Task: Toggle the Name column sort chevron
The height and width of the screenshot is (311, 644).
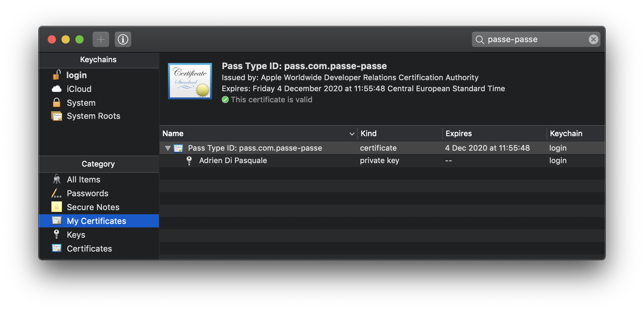Action: (352, 134)
